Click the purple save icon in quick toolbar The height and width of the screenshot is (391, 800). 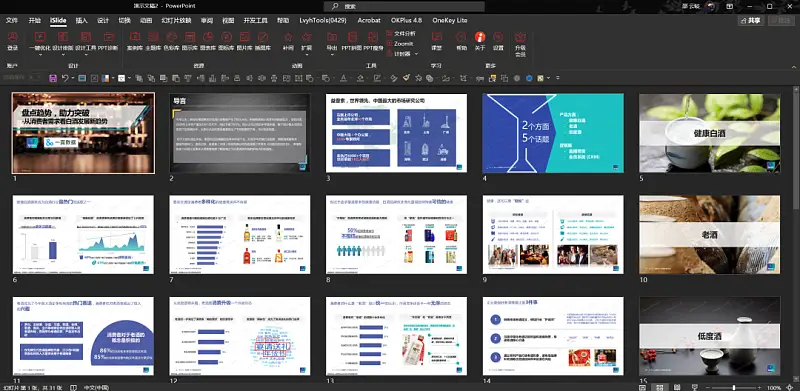pos(53,78)
